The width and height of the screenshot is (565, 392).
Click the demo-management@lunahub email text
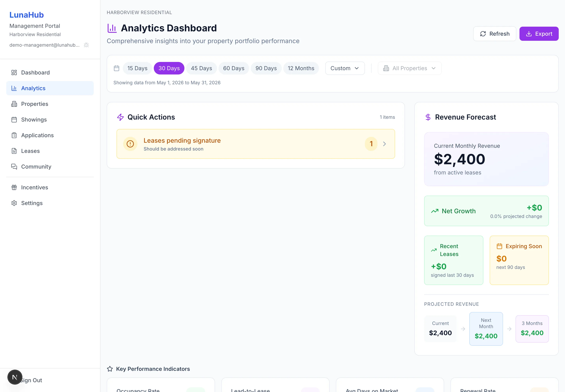pyautogui.click(x=45, y=45)
